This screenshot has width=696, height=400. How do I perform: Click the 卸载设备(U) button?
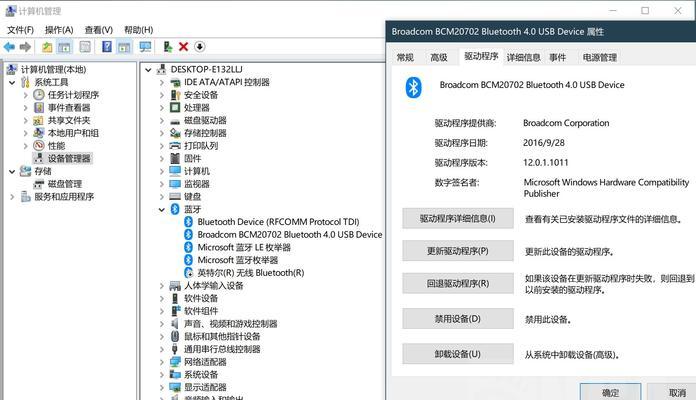458,354
